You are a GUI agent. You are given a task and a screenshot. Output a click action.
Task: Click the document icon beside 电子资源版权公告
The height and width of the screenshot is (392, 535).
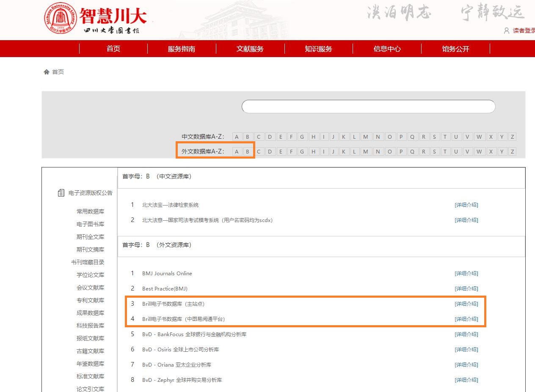pos(61,193)
